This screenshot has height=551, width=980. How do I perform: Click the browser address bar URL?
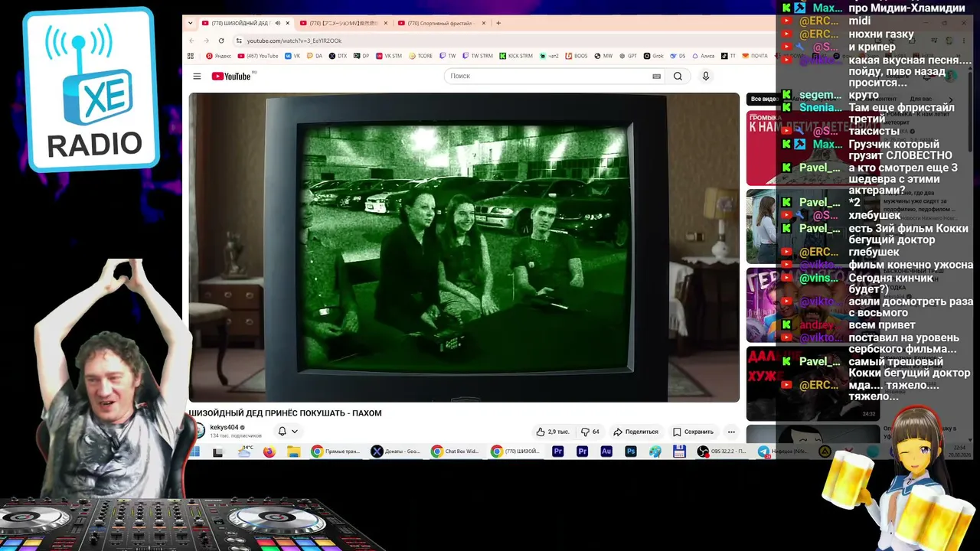pyautogui.click(x=294, y=41)
